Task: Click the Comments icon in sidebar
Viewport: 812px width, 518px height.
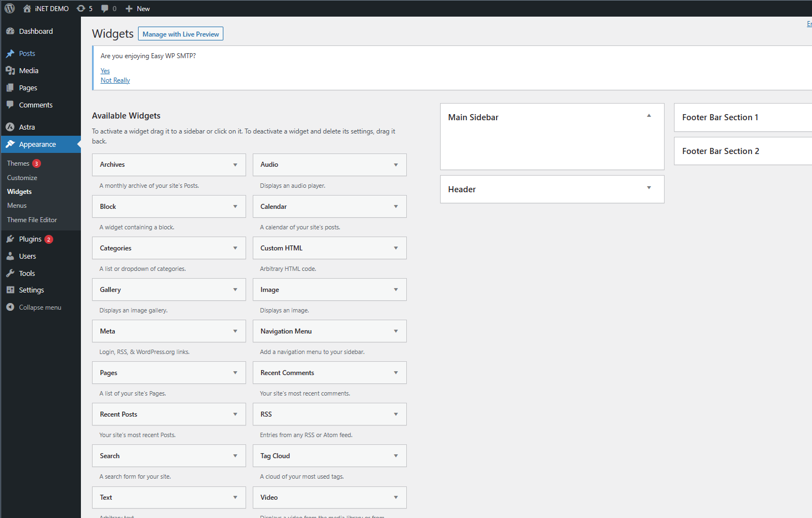Action: point(10,105)
